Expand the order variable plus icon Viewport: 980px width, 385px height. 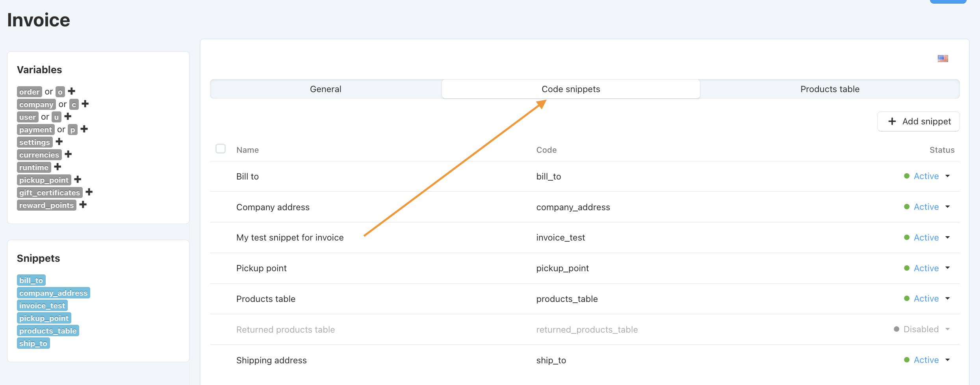pyautogui.click(x=72, y=91)
